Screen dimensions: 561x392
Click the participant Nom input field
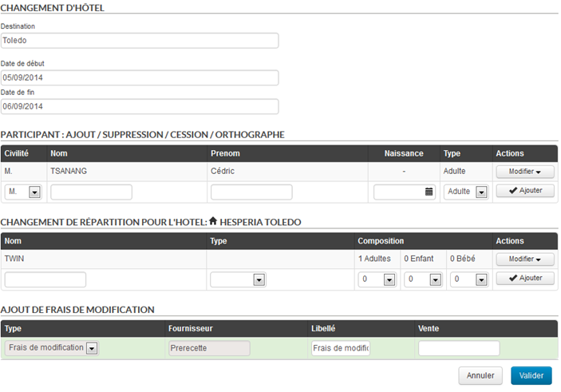tap(91, 192)
